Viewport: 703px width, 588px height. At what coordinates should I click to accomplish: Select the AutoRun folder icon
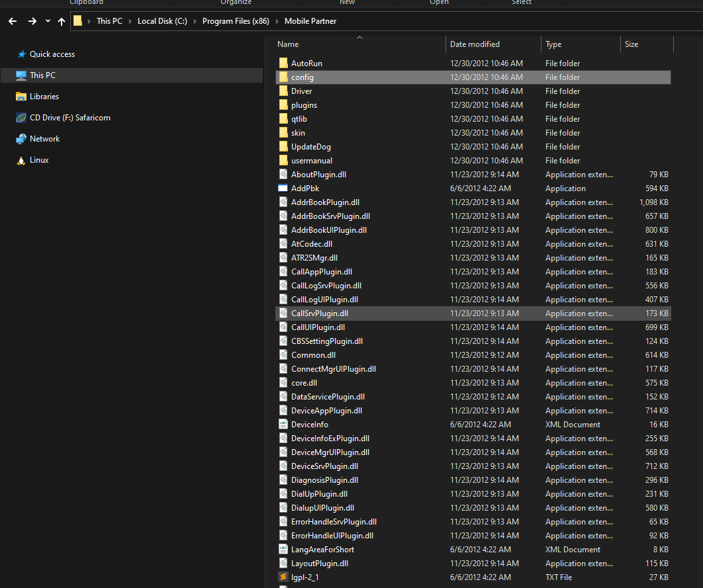283,63
